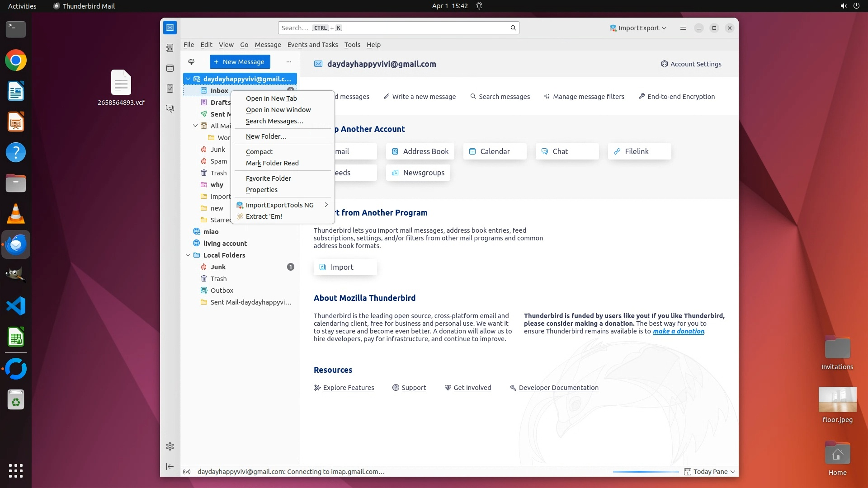
Task: Collapse the spaces toolbar with arrow icon
Action: click(170, 467)
